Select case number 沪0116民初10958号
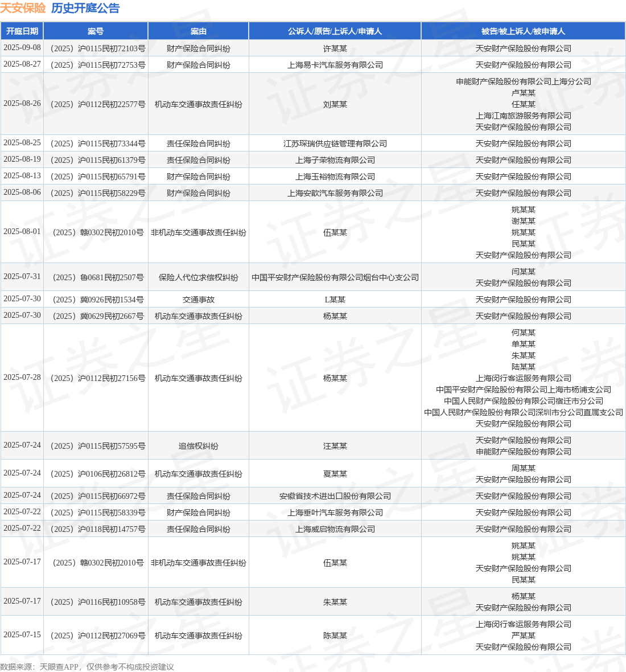626x672 pixels. pos(98,602)
